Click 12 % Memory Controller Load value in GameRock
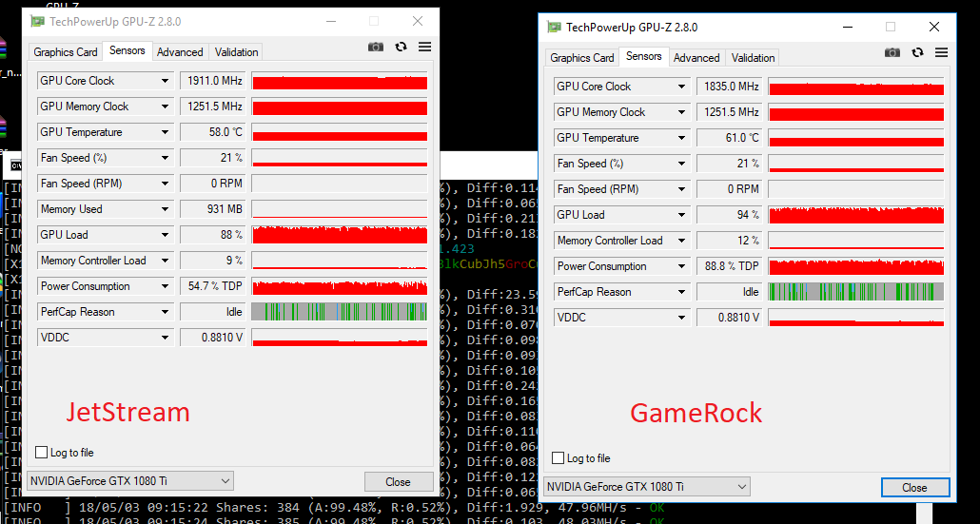The height and width of the screenshot is (524, 980). click(x=730, y=240)
